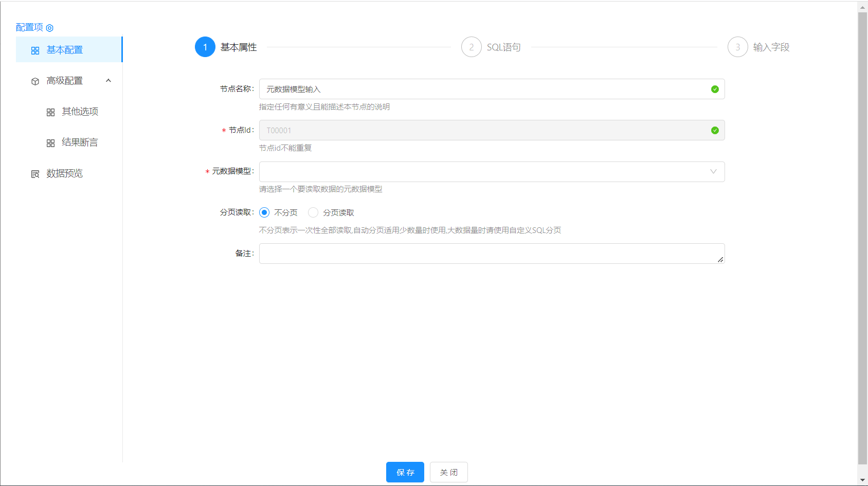The width and height of the screenshot is (868, 486).
Task: Collapse the 高级配置 menu chevron
Action: 109,81
